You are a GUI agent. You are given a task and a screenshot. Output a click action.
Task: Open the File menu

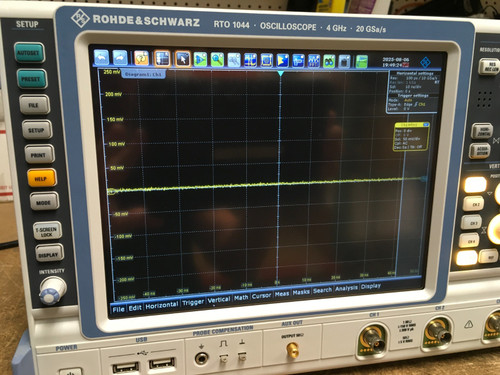pyautogui.click(x=118, y=309)
